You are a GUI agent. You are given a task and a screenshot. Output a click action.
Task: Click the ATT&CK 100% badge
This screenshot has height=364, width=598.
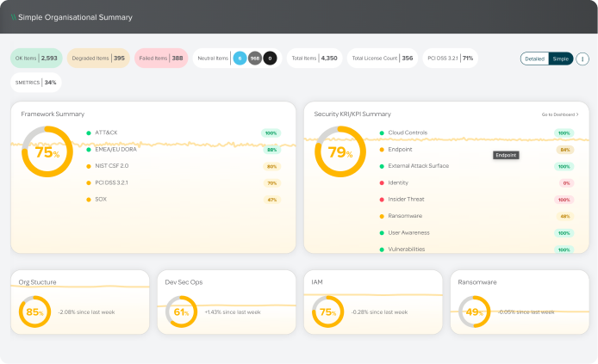coord(271,133)
